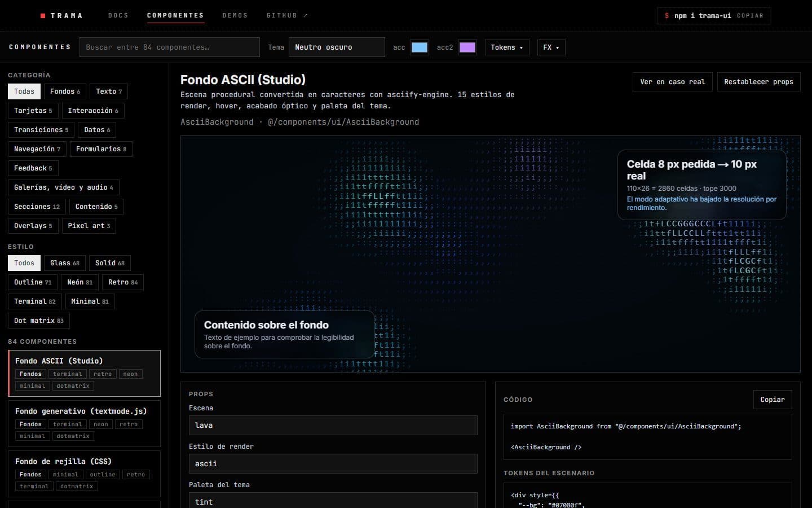
Task: Filter by Interacción category
Action: point(93,111)
